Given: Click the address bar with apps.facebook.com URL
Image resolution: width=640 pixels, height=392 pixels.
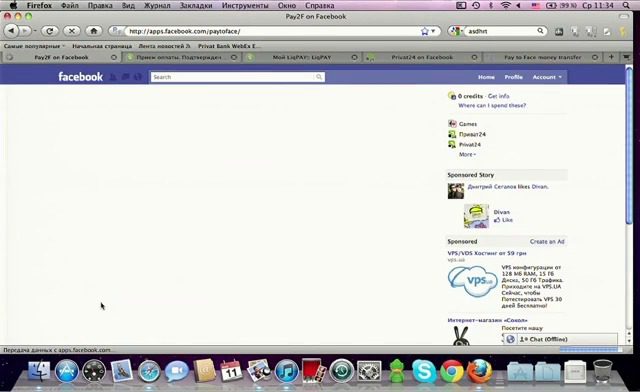Looking at the screenshot, I should (273, 31).
